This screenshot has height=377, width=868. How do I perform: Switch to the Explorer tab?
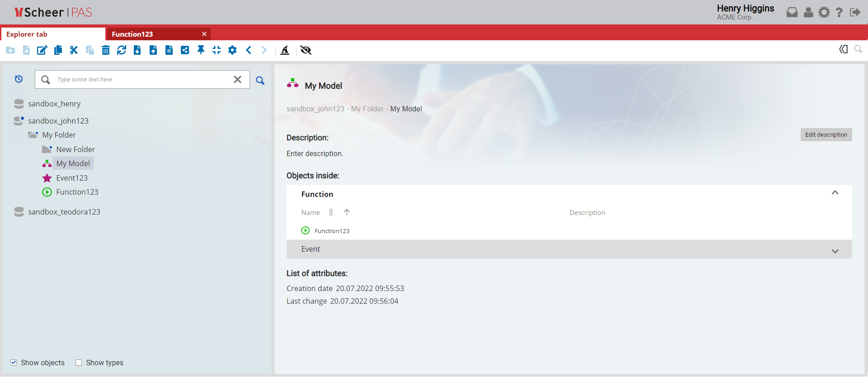(53, 34)
